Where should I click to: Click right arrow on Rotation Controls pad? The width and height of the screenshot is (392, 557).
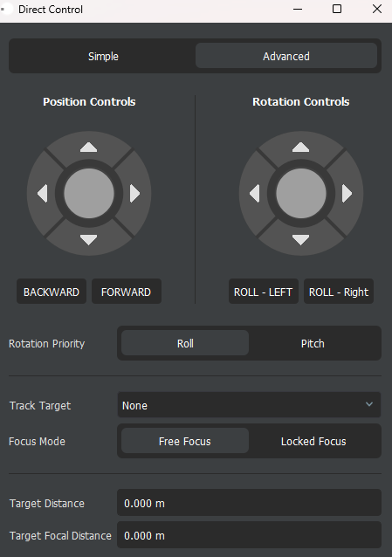point(347,194)
